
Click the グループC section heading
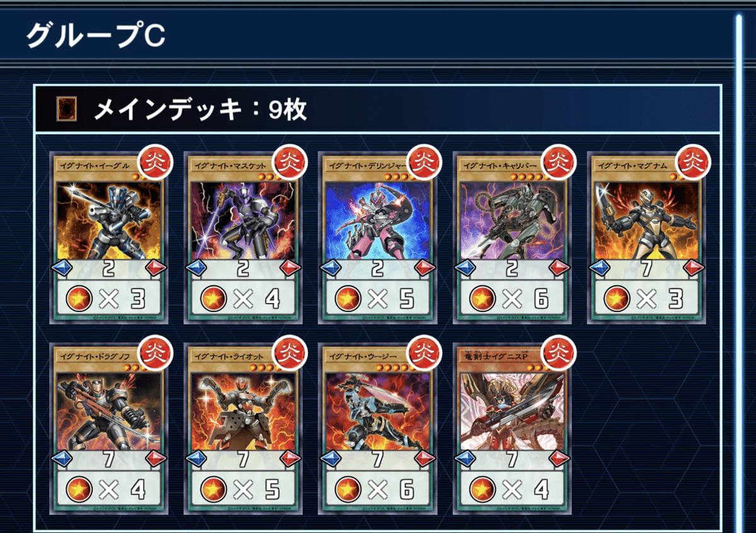[x=96, y=37]
